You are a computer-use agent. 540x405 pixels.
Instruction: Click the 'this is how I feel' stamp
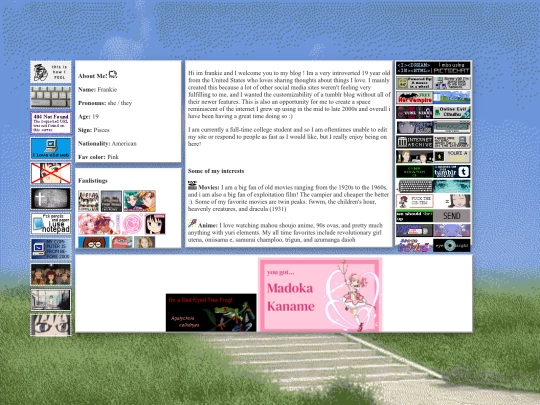(51, 72)
